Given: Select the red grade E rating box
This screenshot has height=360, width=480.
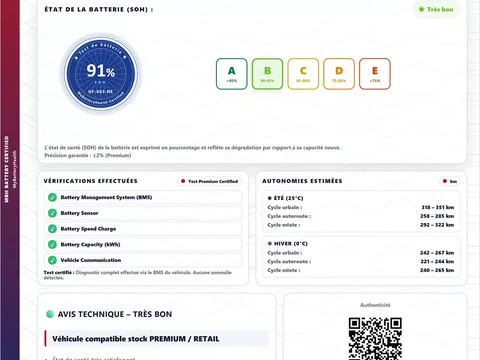Looking at the screenshot, I should click(375, 74).
